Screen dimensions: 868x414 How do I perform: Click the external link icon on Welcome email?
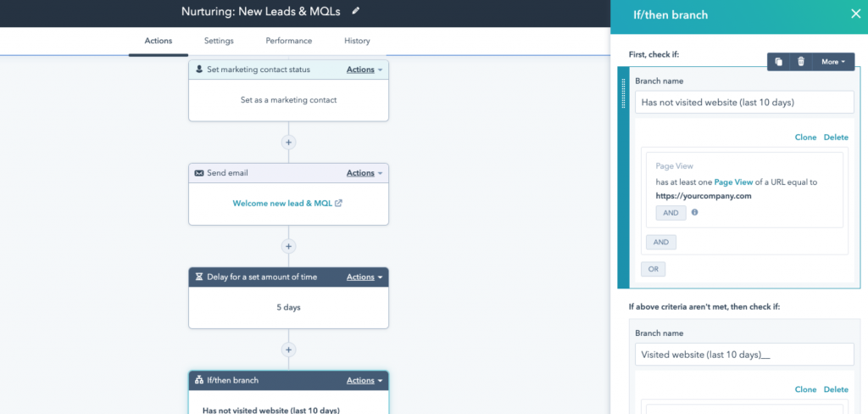(339, 204)
